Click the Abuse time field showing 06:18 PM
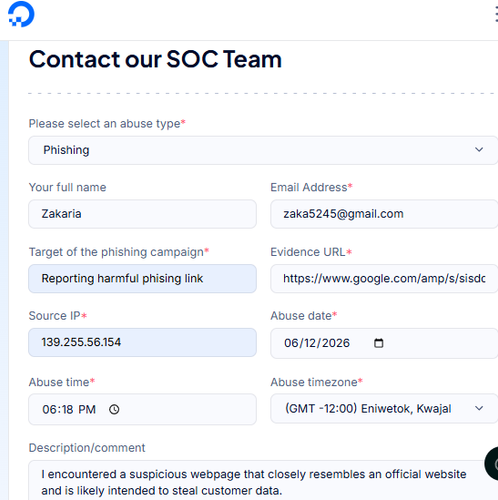 [x=142, y=409]
